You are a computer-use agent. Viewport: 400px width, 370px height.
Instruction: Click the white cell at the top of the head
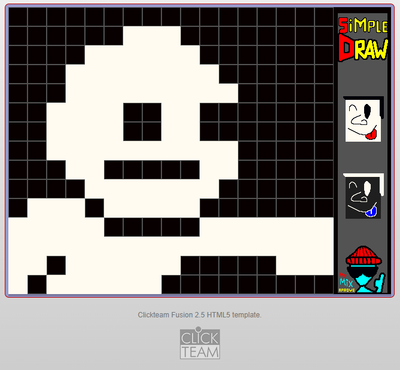pos(152,36)
